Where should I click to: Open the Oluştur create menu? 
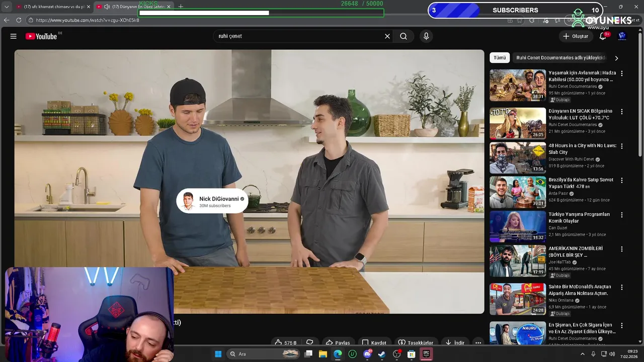(575, 36)
